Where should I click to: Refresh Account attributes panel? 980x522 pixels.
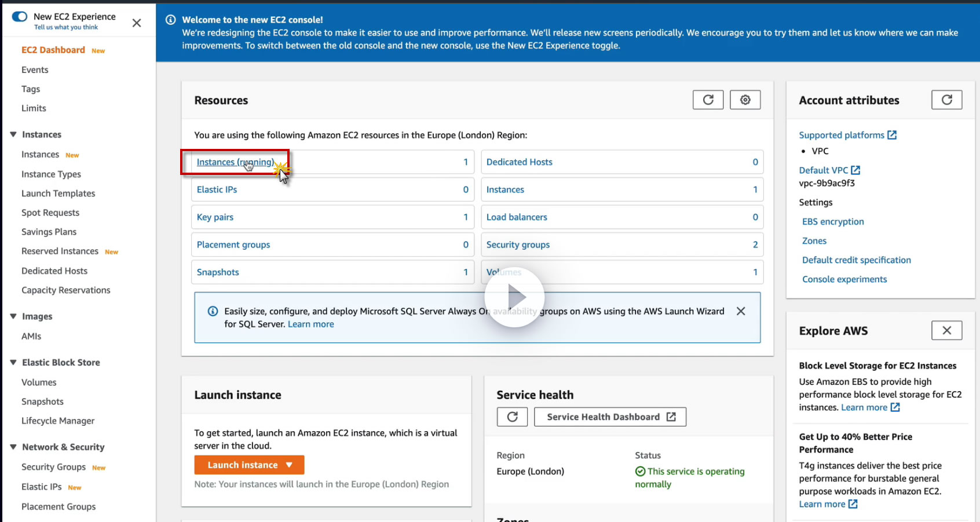pyautogui.click(x=946, y=100)
